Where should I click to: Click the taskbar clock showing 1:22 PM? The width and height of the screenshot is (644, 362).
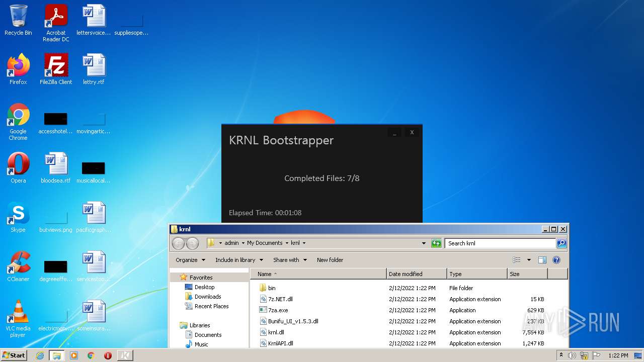pos(618,355)
